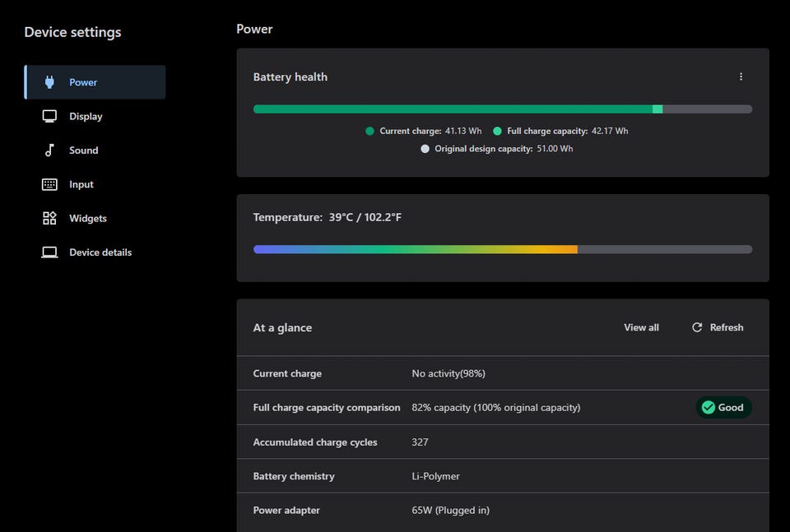Click the Battery chemistry Li-Polymer row
This screenshot has width=790, height=532.
coord(502,476)
